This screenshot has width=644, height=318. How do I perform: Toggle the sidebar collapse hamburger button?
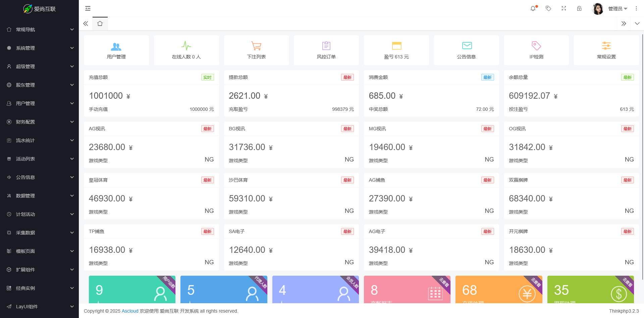pos(88,8)
